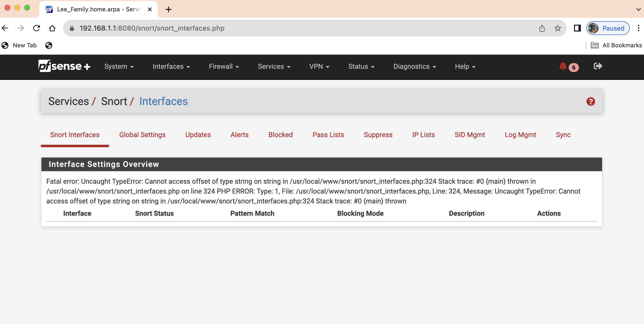Open the All Bookmarks folder
This screenshot has height=324, width=644.
[x=616, y=45]
